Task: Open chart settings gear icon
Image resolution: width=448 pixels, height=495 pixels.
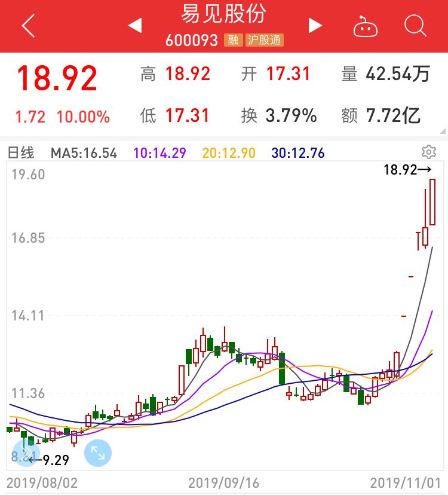Action: (x=429, y=152)
